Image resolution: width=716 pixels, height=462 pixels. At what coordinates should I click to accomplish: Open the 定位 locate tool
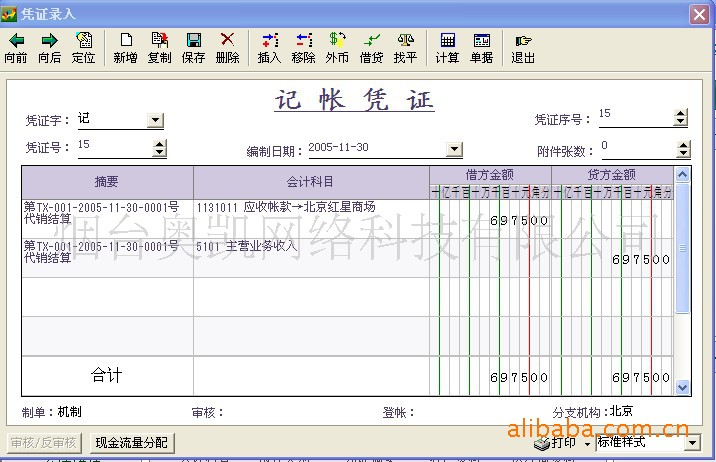[83, 48]
